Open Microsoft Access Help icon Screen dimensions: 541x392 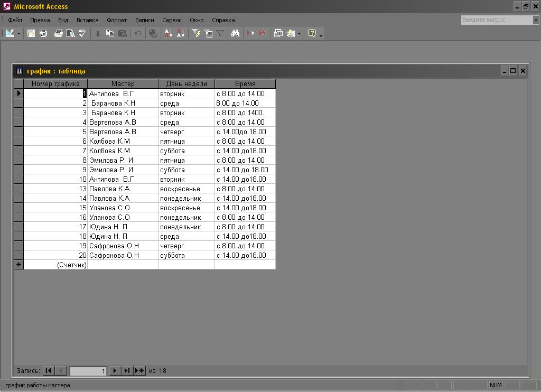pyautogui.click(x=312, y=33)
